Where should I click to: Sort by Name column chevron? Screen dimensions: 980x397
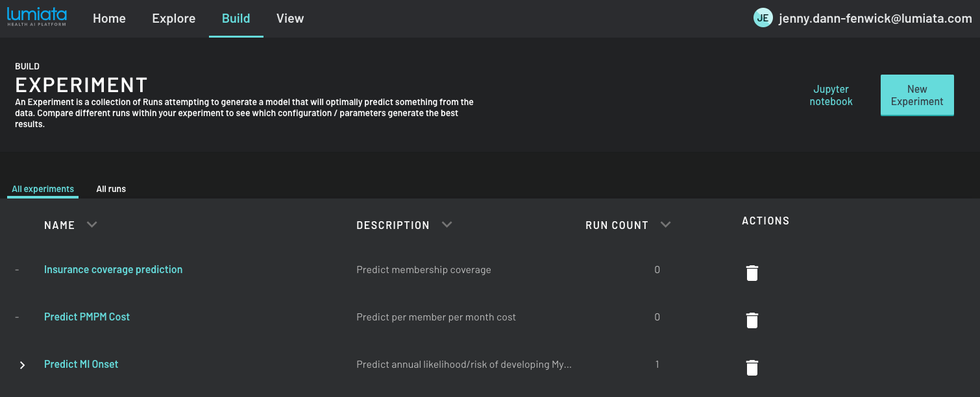pyautogui.click(x=92, y=224)
